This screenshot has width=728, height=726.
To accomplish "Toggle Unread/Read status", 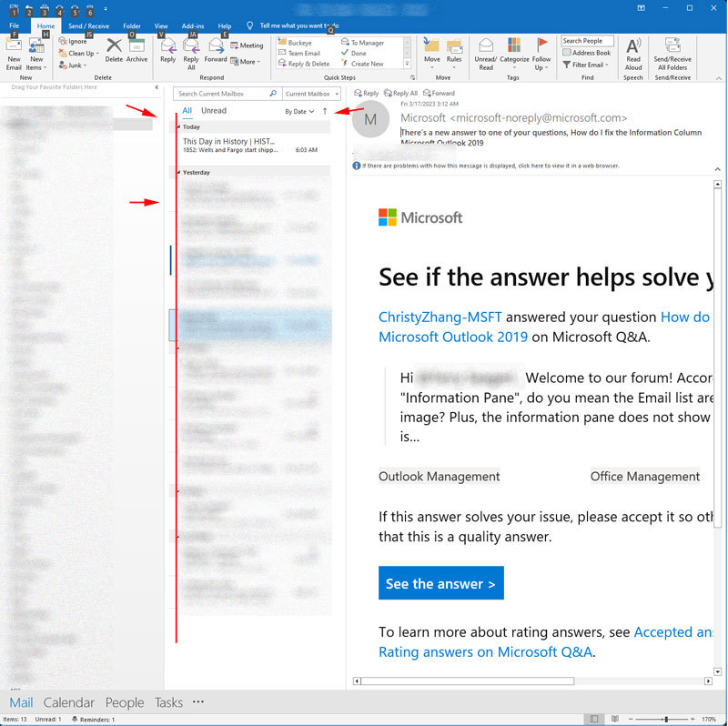I will pos(486,55).
